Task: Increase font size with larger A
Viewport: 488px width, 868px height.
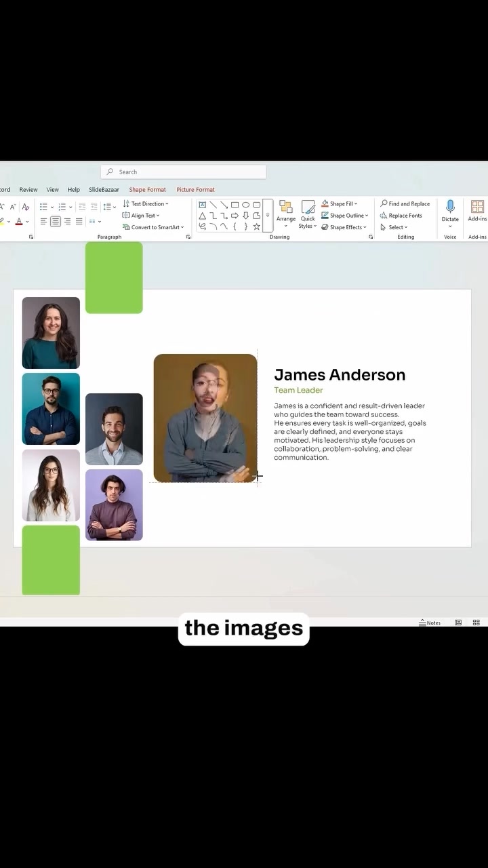Action: click(x=3, y=206)
